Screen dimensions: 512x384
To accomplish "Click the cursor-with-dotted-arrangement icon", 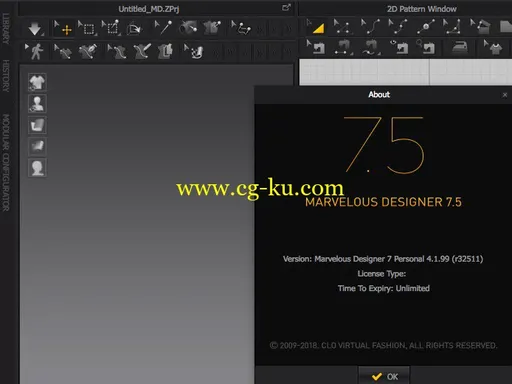I will (x=194, y=52).
